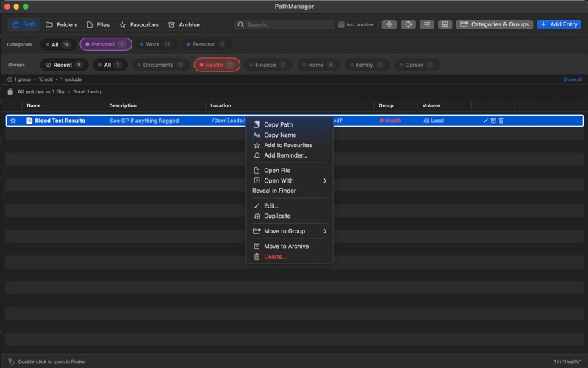The width and height of the screenshot is (588, 368).
Task: Choose Add to Favourites menu item
Action: pyautogui.click(x=290, y=145)
